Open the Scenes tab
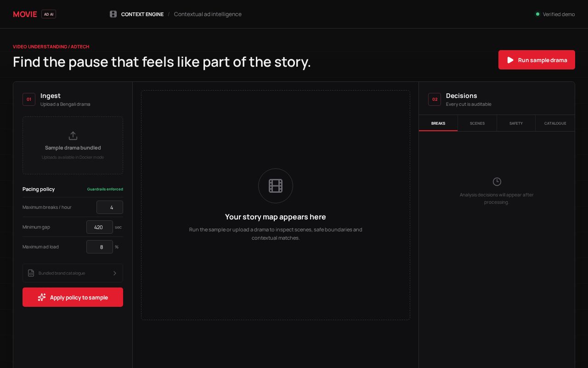Viewport: 588px width, 368px height. 477,123
